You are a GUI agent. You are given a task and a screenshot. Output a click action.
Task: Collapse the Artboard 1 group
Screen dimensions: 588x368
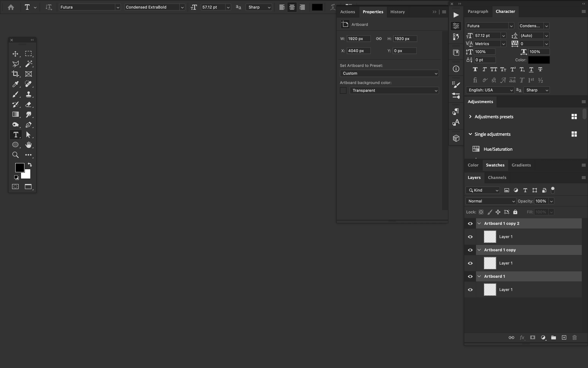pyautogui.click(x=479, y=276)
